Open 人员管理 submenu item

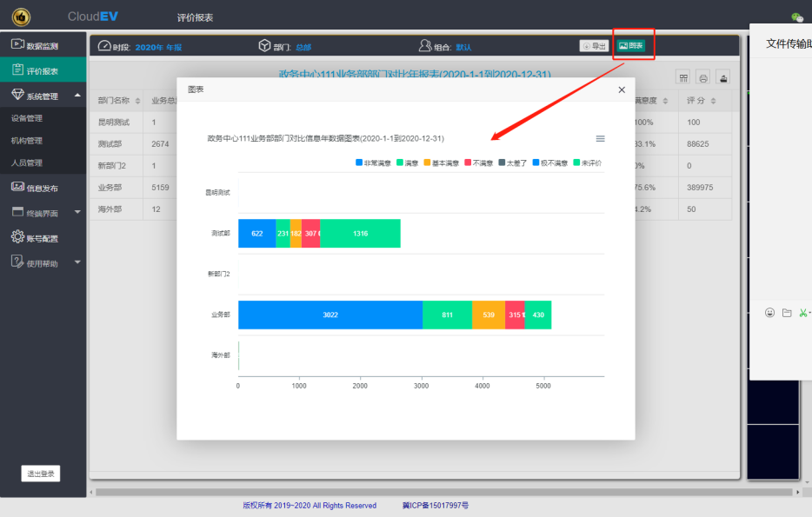coord(27,162)
